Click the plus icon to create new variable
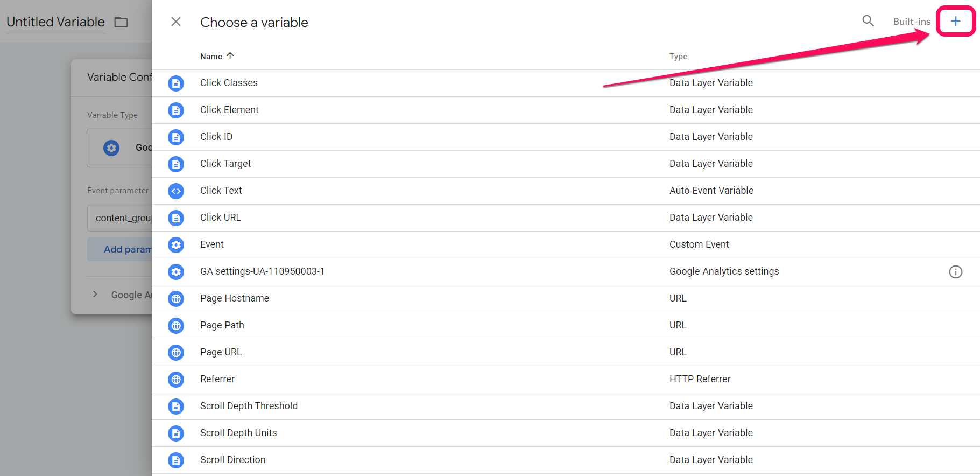The height and width of the screenshot is (476, 980). tap(955, 22)
